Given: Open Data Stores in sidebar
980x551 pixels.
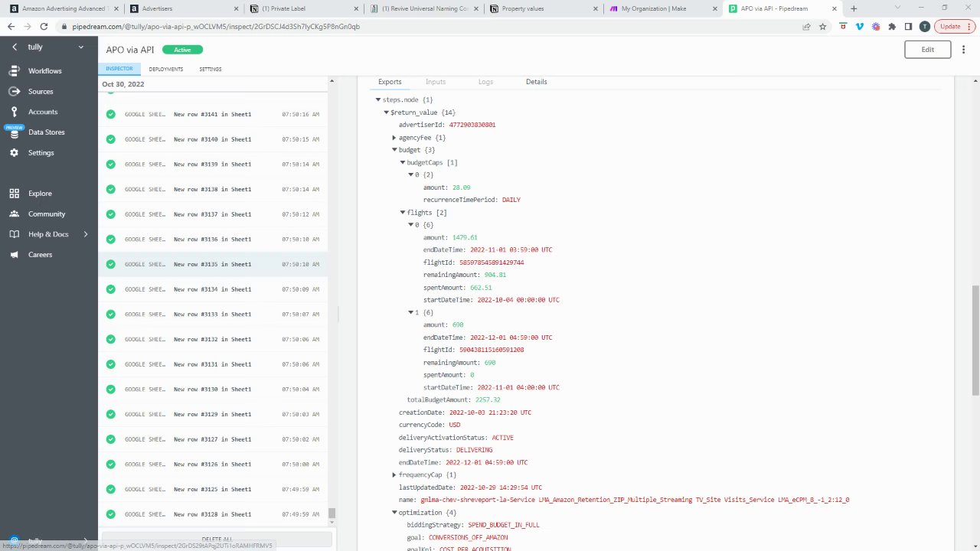Looking at the screenshot, I should (x=46, y=132).
